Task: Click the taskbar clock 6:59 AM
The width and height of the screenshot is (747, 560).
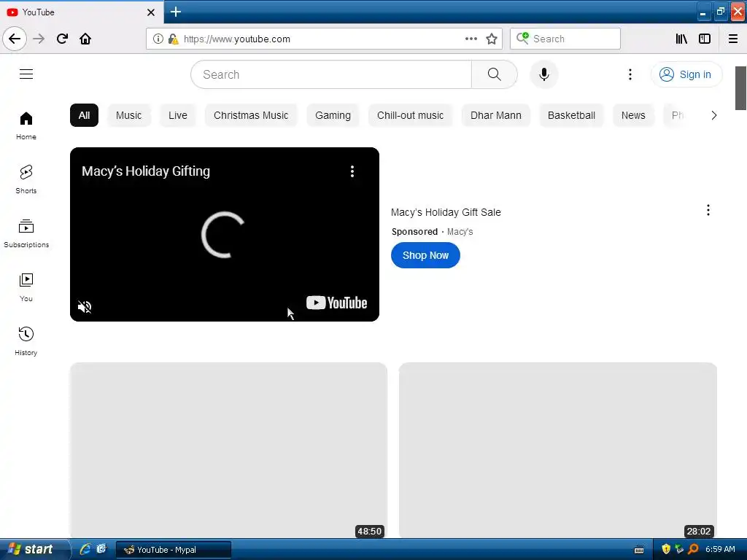Action: click(x=720, y=549)
